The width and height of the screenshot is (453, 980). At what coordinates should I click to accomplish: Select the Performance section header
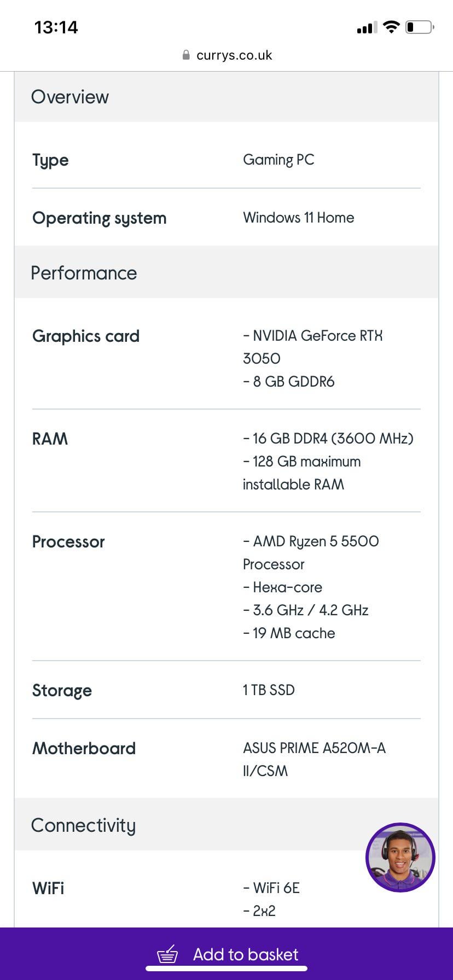(84, 273)
